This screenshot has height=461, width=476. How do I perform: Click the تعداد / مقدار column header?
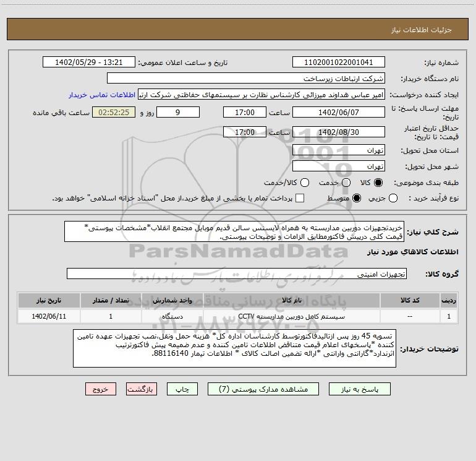[x=111, y=301]
